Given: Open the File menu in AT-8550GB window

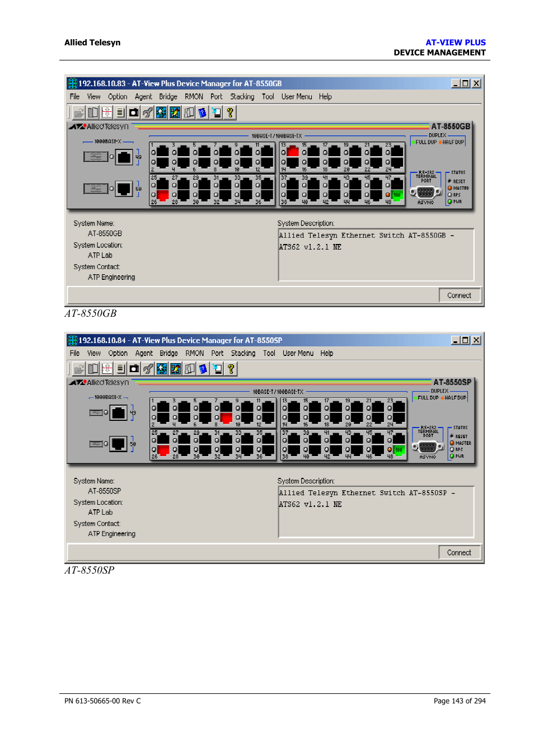Looking at the screenshot, I should coord(74,97).
